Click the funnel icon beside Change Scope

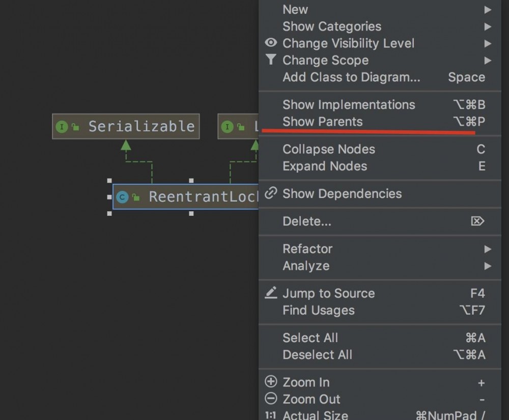point(271,60)
